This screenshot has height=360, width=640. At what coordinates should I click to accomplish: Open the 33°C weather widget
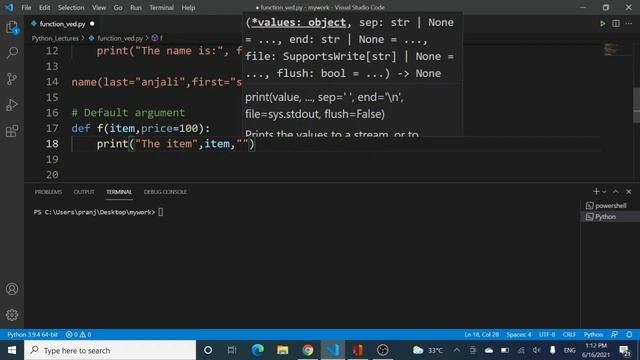(x=428, y=350)
